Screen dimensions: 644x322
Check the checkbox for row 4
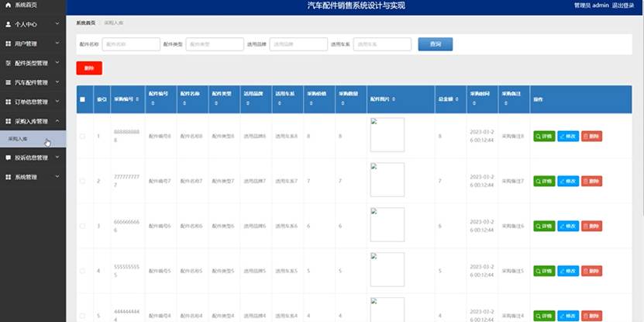point(83,271)
